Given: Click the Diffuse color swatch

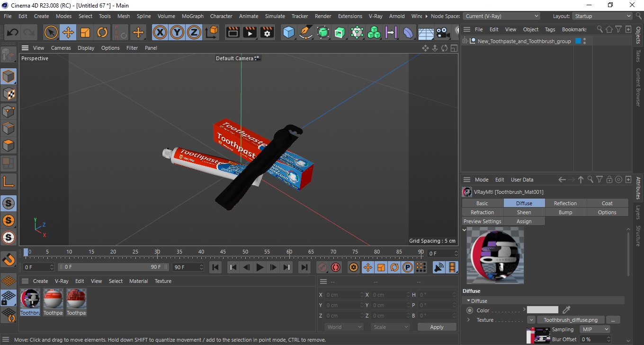Looking at the screenshot, I should click(x=543, y=310).
